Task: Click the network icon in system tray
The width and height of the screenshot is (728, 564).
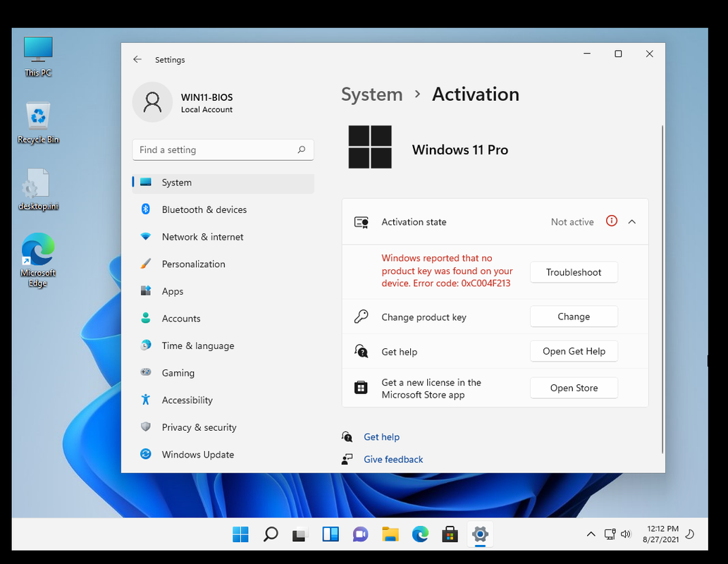Action: 610,534
